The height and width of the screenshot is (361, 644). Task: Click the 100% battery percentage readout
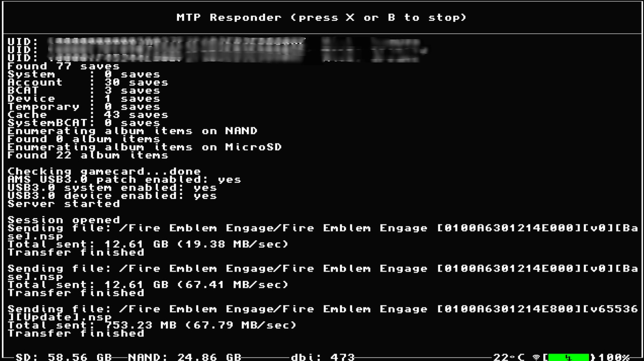click(614, 357)
